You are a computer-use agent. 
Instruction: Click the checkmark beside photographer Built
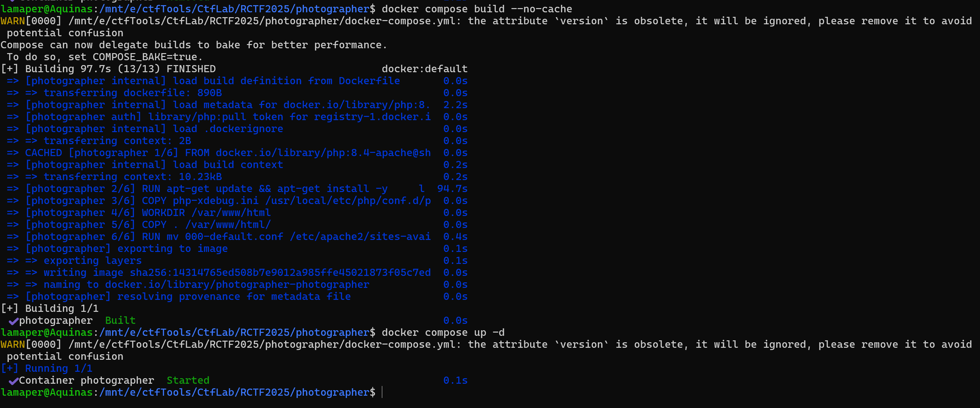pos(14,321)
